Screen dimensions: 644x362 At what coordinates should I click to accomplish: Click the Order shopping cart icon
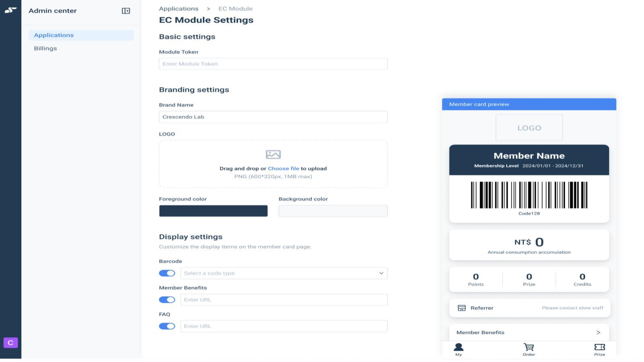click(529, 347)
